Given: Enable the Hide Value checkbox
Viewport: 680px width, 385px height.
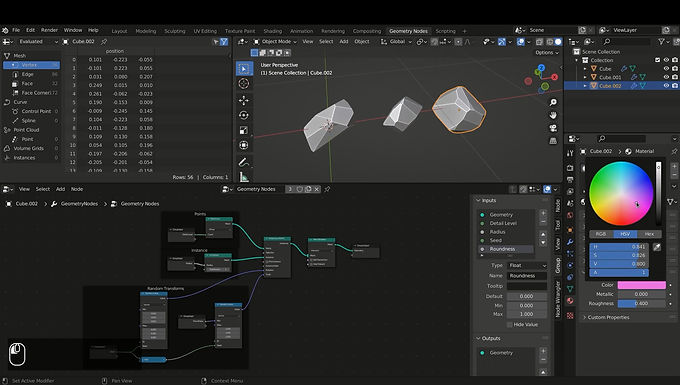Looking at the screenshot, I should pos(510,325).
